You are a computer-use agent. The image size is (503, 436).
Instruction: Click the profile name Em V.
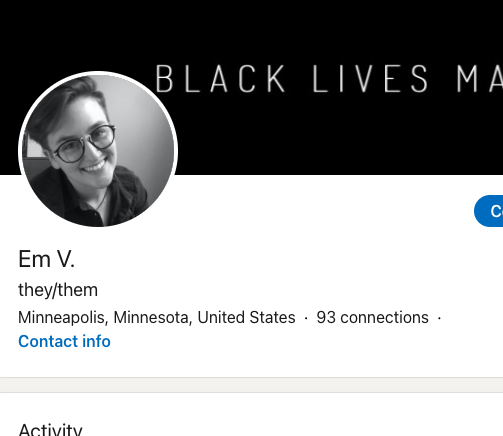coord(46,259)
